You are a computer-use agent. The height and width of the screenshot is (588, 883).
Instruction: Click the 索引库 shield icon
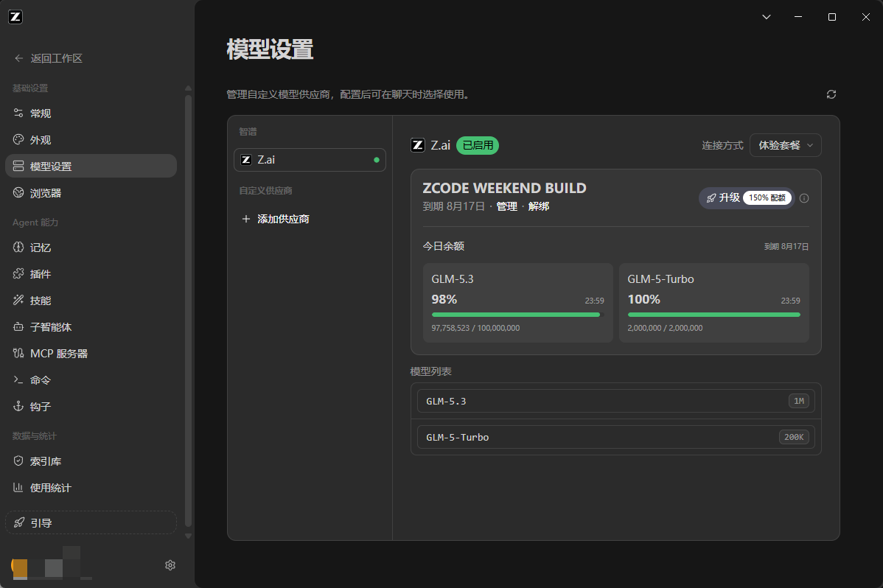[18, 461]
